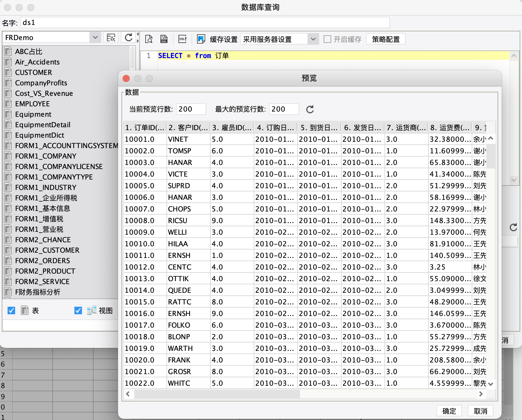Viewport: 522px width, 420px height.
Task: Click the preview table scroll-up arrow
Action: click(491, 138)
